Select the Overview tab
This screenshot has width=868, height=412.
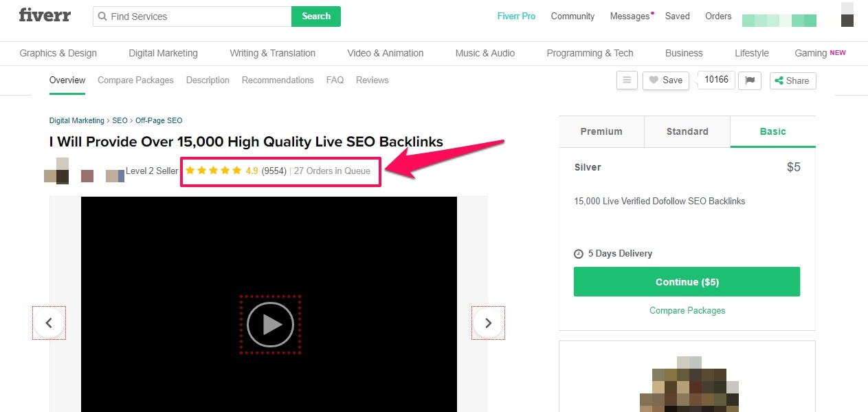[67, 80]
